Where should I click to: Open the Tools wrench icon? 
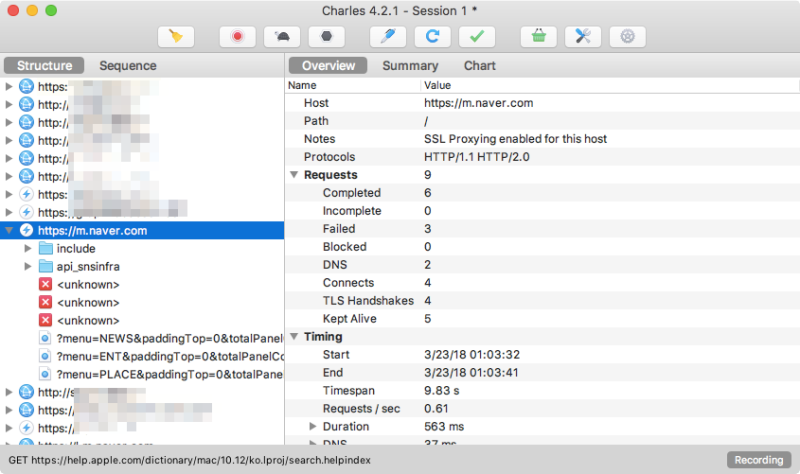[583, 37]
